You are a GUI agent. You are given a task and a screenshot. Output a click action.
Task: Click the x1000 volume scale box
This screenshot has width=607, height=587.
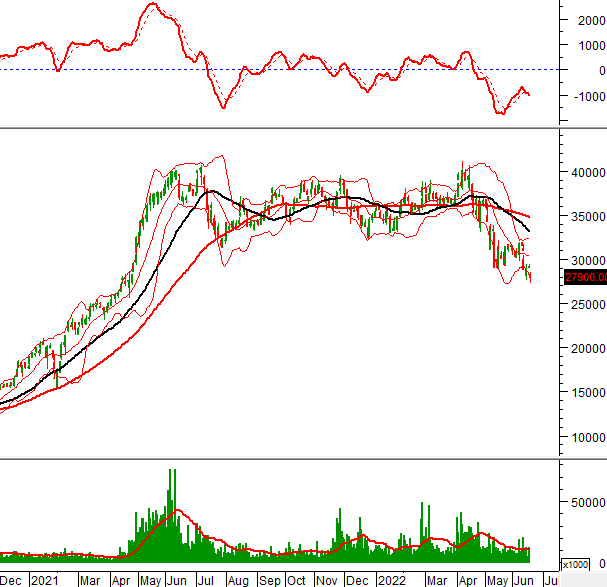pos(575,565)
